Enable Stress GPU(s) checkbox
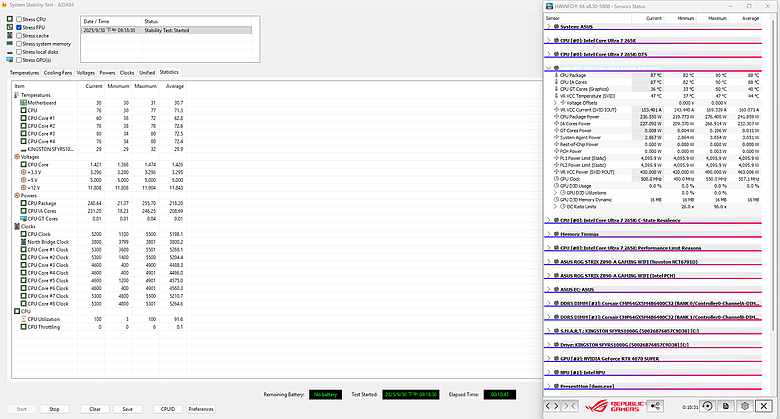Viewport: 780px width, 419px height. 19,60
